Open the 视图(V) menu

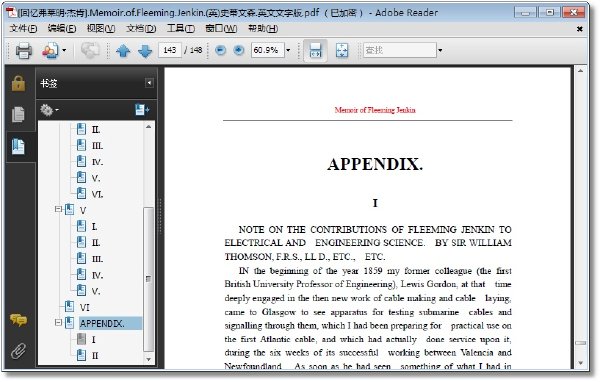point(101,29)
